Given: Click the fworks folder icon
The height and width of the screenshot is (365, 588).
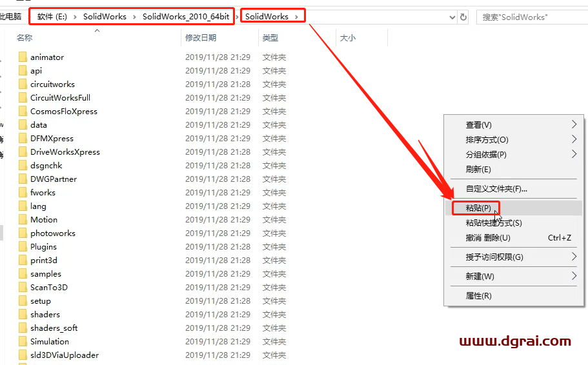Looking at the screenshot, I should click(23, 192).
